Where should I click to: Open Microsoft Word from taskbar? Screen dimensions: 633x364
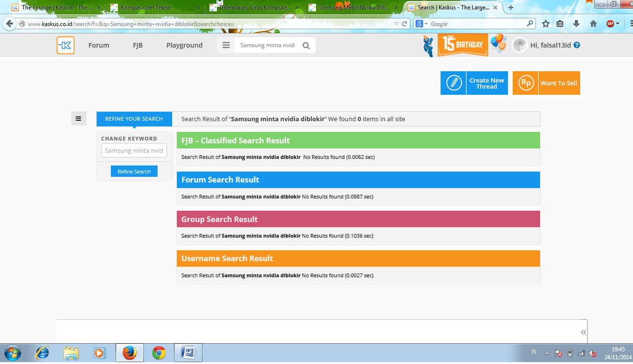pos(188,353)
